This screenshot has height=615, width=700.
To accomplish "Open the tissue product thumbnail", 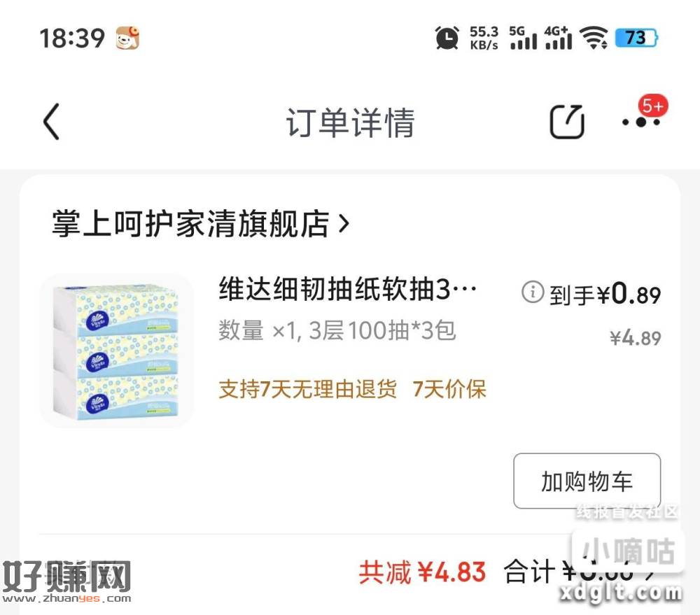I will click(x=116, y=351).
